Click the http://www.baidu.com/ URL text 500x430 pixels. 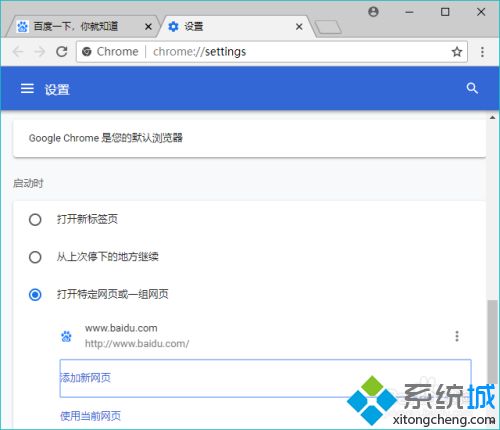(x=137, y=343)
